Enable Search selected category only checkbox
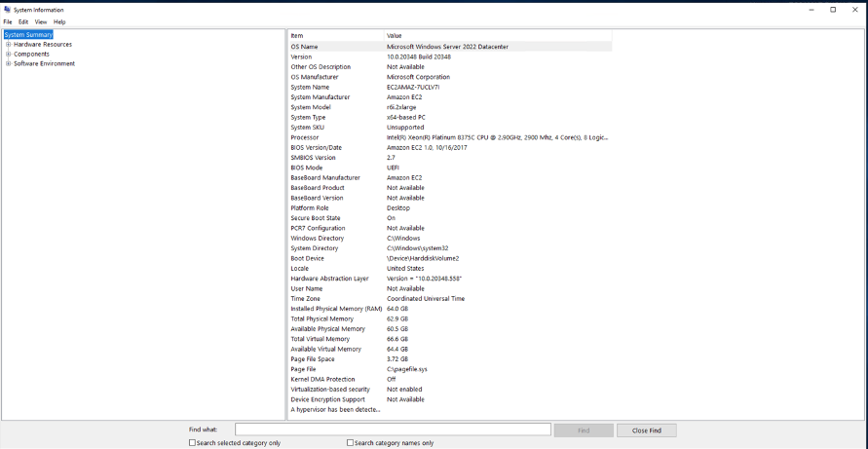 193,443
